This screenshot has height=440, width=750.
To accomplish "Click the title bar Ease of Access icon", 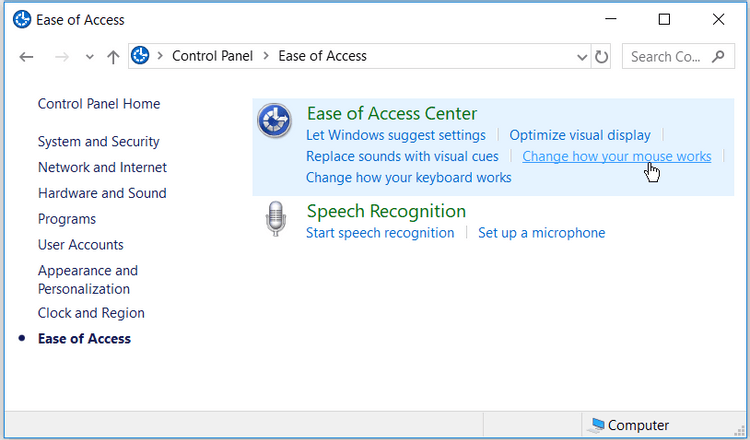I will [22, 20].
